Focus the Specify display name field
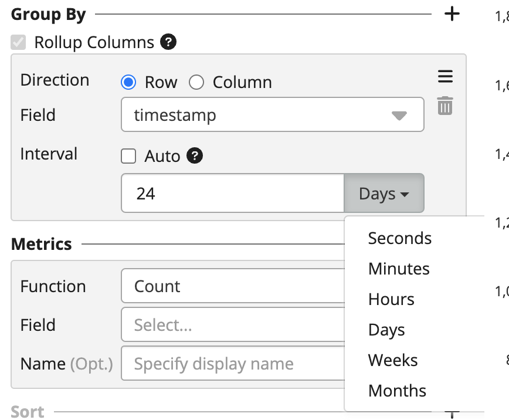 (233, 363)
